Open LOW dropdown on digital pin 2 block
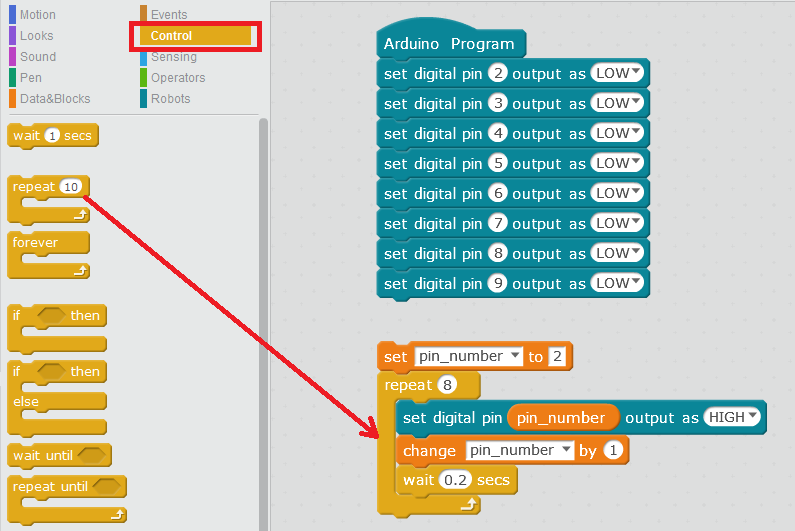 coord(617,73)
